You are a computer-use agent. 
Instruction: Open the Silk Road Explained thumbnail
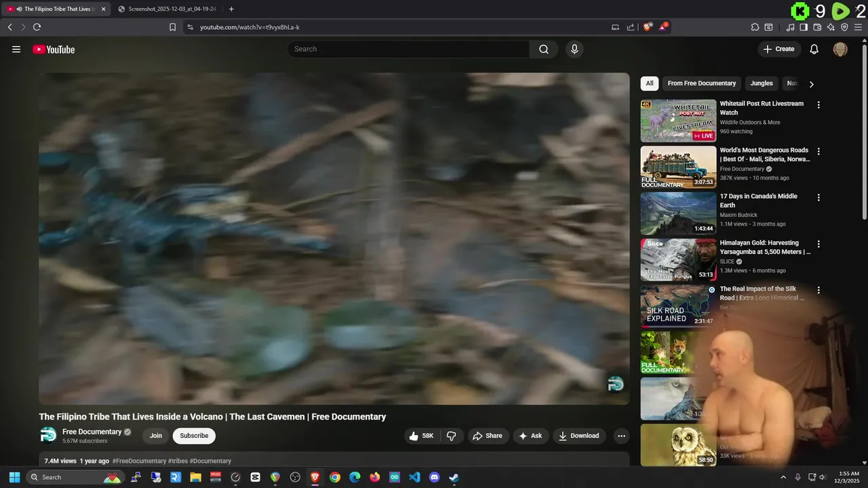click(x=678, y=306)
